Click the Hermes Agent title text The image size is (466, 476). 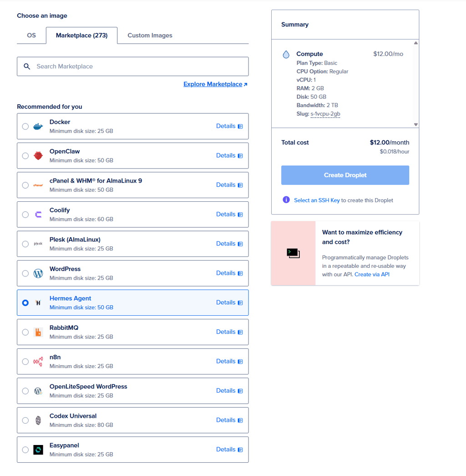pyautogui.click(x=70, y=298)
